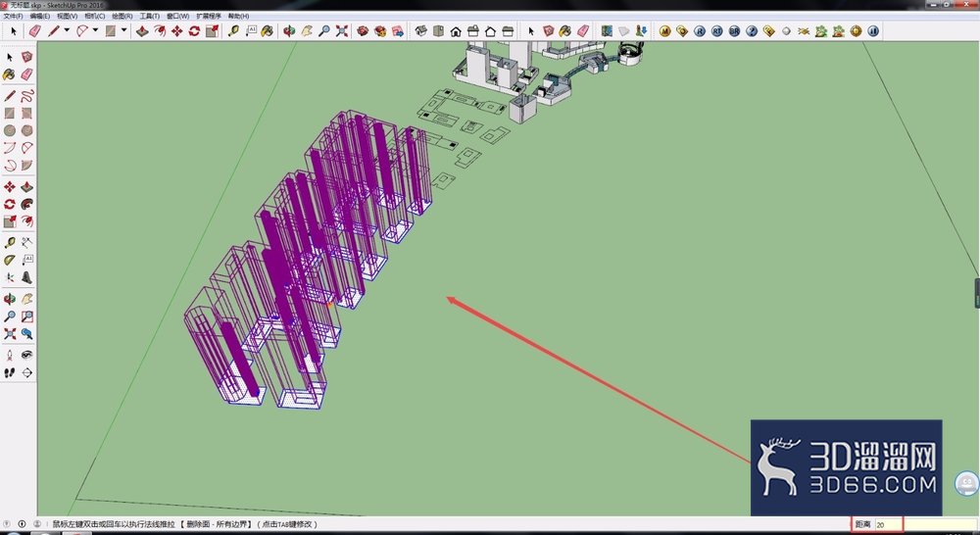Select the Look Around eye tool

(x=26, y=355)
